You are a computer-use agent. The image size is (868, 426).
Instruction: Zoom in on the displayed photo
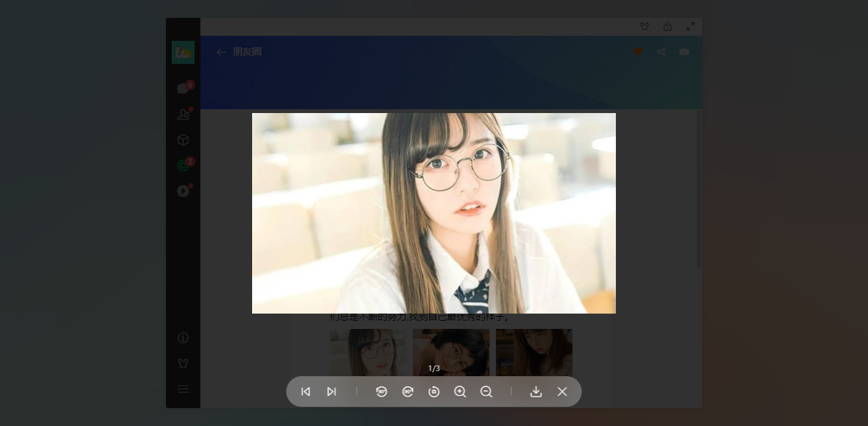460,392
